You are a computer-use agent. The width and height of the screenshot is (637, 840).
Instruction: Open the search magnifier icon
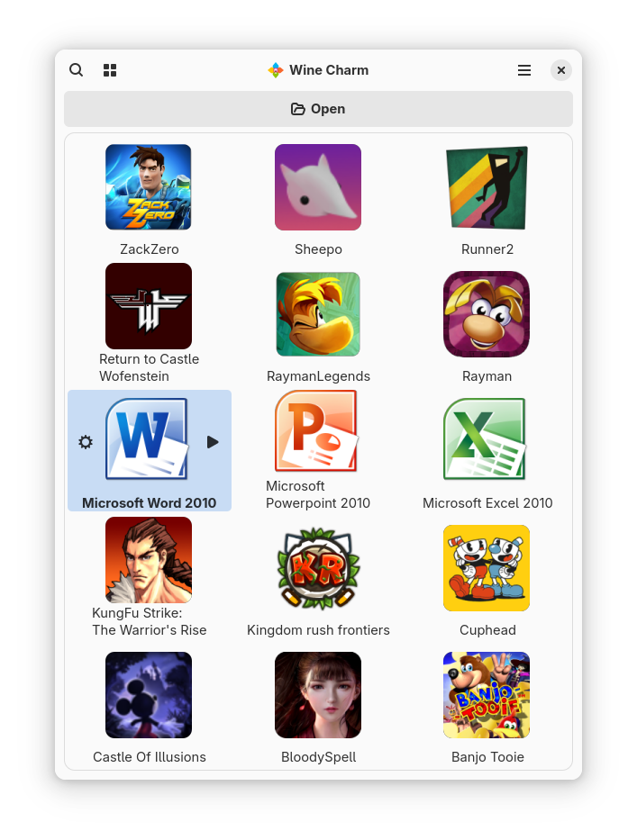pos(77,70)
